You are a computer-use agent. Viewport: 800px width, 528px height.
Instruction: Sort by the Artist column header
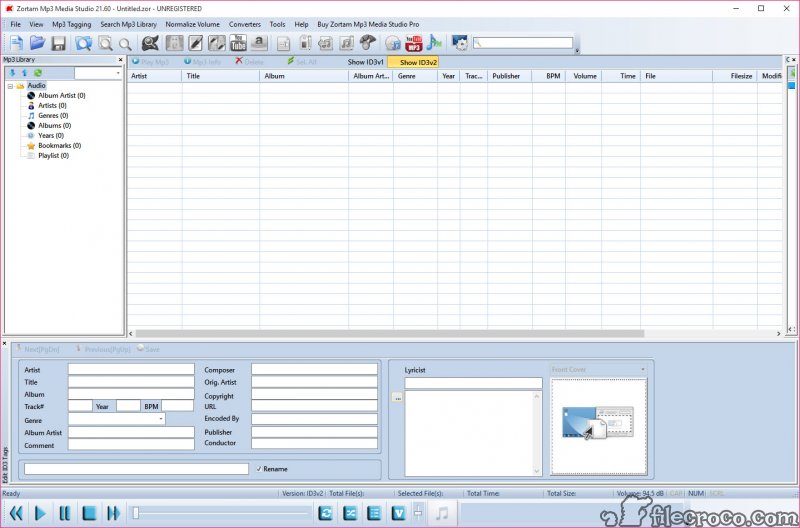154,76
